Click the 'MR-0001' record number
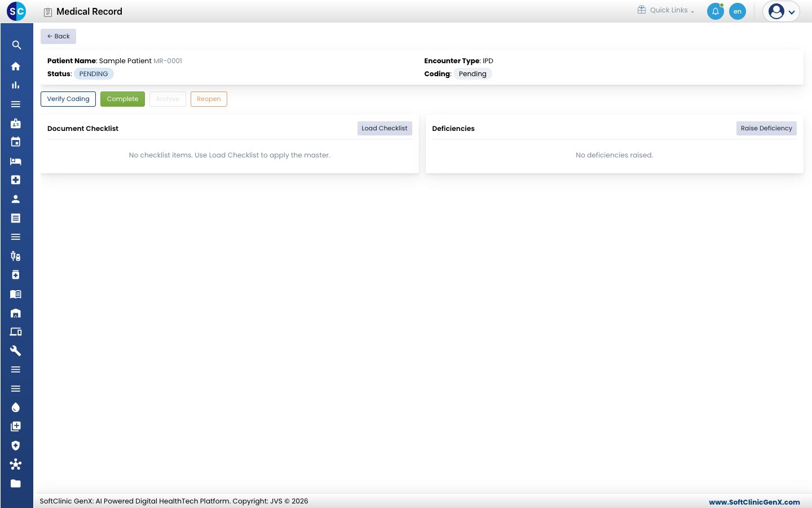The image size is (812, 508). tap(168, 61)
